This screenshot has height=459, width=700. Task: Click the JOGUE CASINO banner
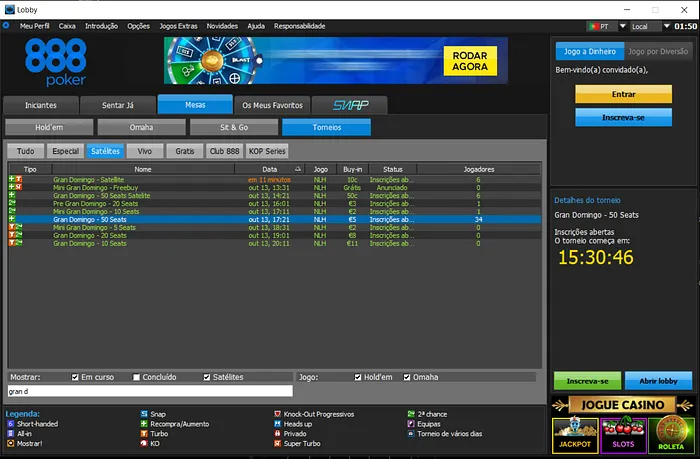point(623,405)
